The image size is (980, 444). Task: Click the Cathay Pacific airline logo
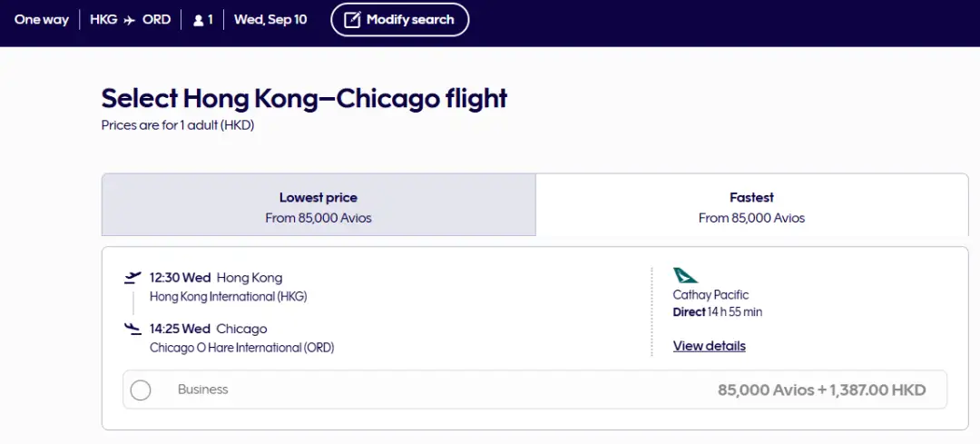click(x=685, y=275)
